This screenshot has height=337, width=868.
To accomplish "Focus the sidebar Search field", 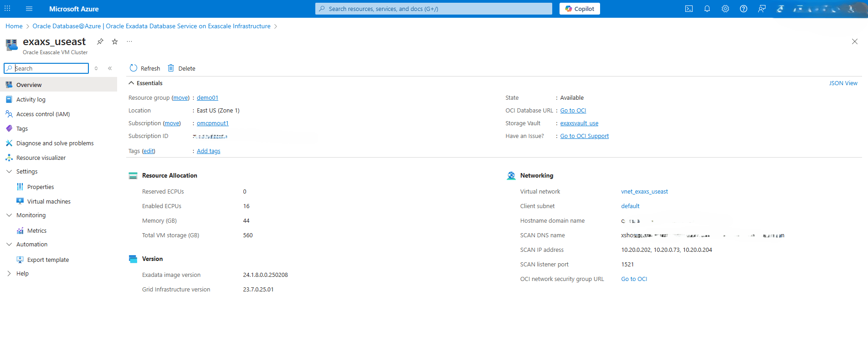I will pos(46,68).
